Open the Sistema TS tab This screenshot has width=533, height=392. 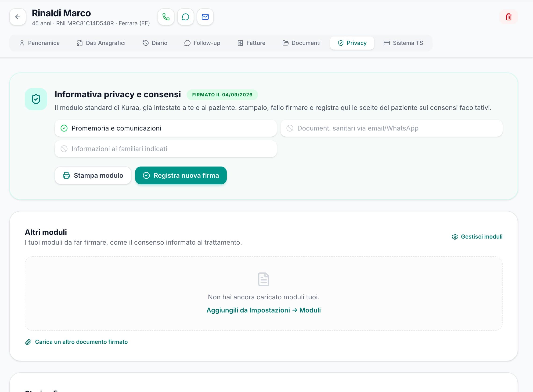(x=403, y=43)
